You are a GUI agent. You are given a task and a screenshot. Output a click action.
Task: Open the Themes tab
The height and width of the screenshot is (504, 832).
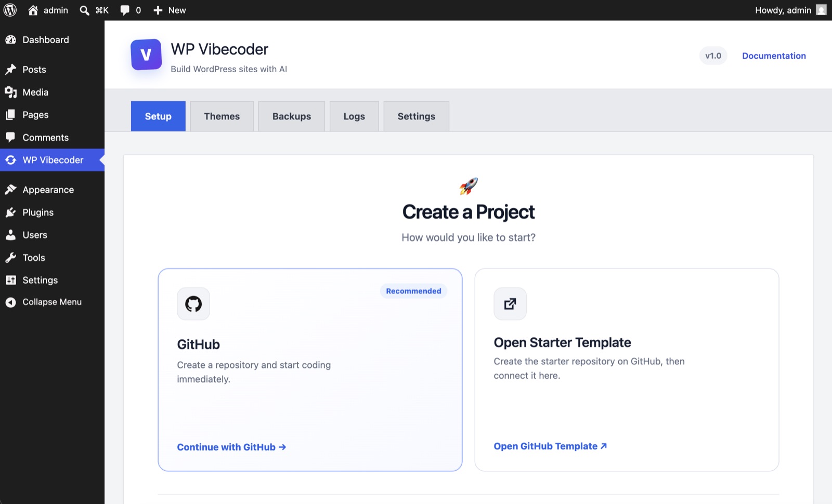point(222,116)
